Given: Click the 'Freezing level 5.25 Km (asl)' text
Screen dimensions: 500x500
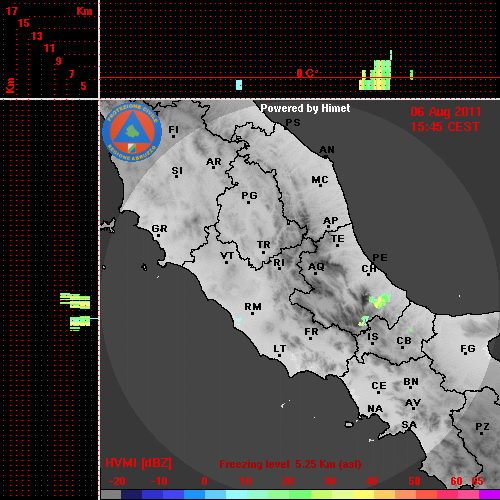Looking at the screenshot, I should coord(290,464).
